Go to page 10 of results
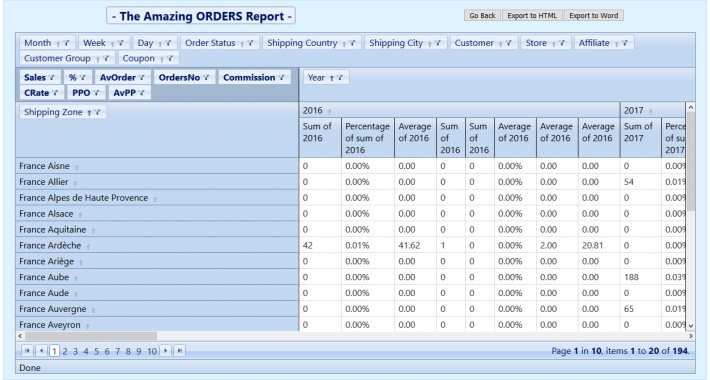The height and width of the screenshot is (380, 710). (x=152, y=351)
